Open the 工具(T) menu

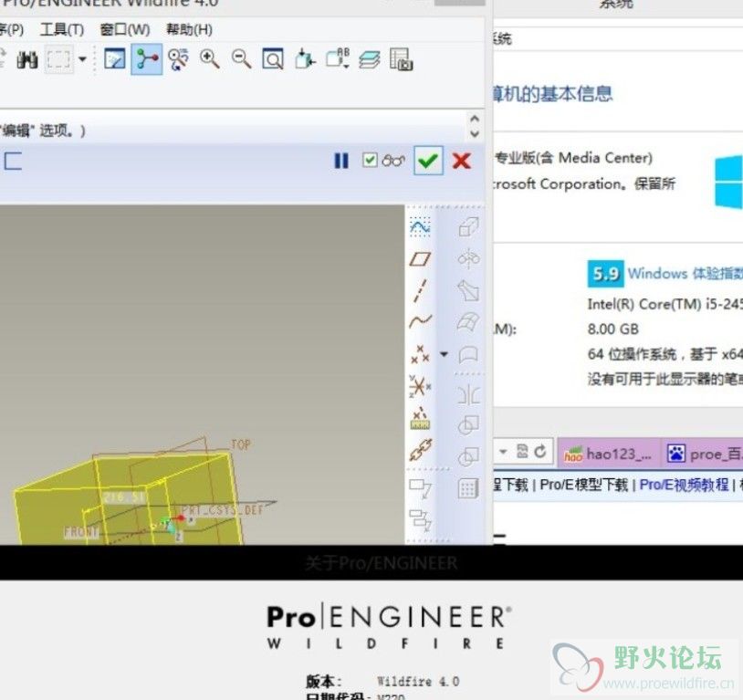[x=62, y=30]
